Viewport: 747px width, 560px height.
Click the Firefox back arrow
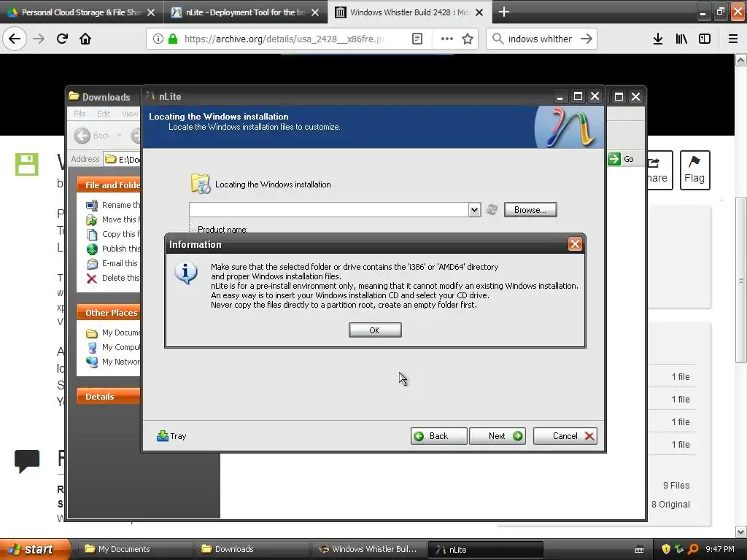point(15,39)
